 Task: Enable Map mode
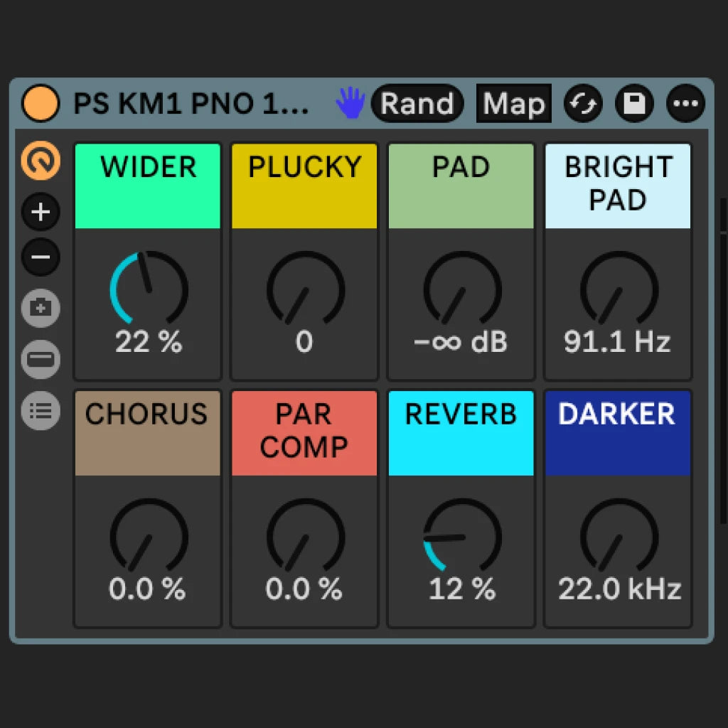pyautogui.click(x=513, y=104)
